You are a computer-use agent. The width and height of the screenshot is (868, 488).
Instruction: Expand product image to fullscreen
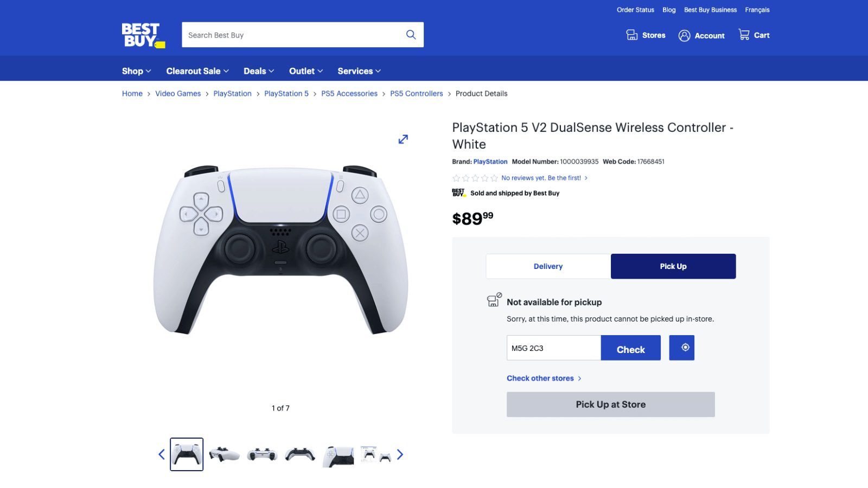pos(403,139)
